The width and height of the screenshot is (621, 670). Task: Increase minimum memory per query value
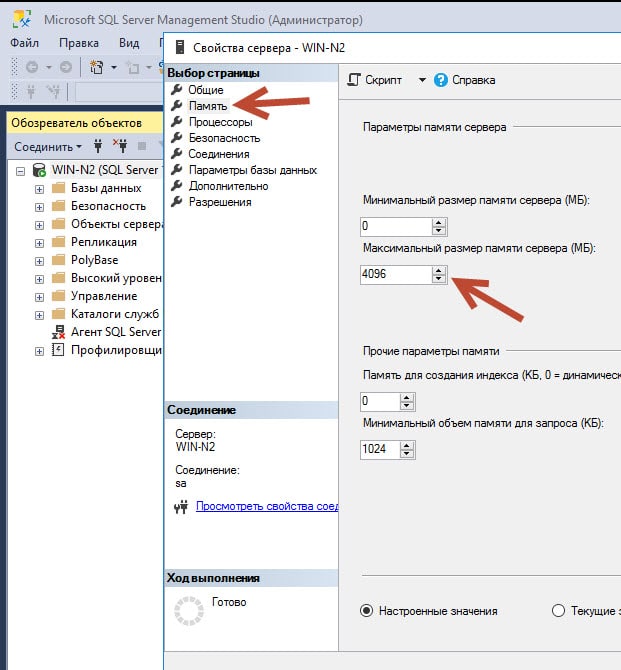coord(407,445)
